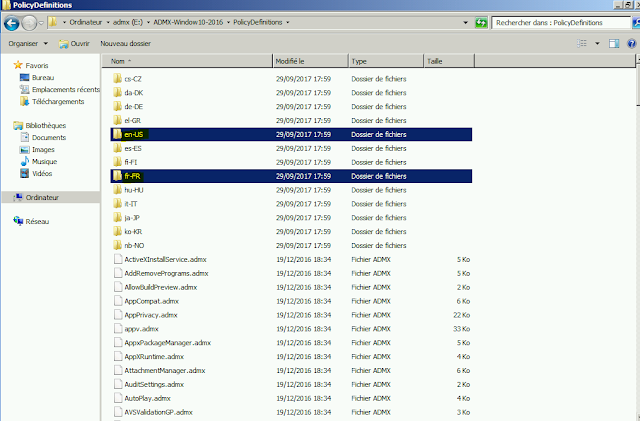Open the recent locations dropdown arrow
The width and height of the screenshot is (640, 421).
point(41,23)
